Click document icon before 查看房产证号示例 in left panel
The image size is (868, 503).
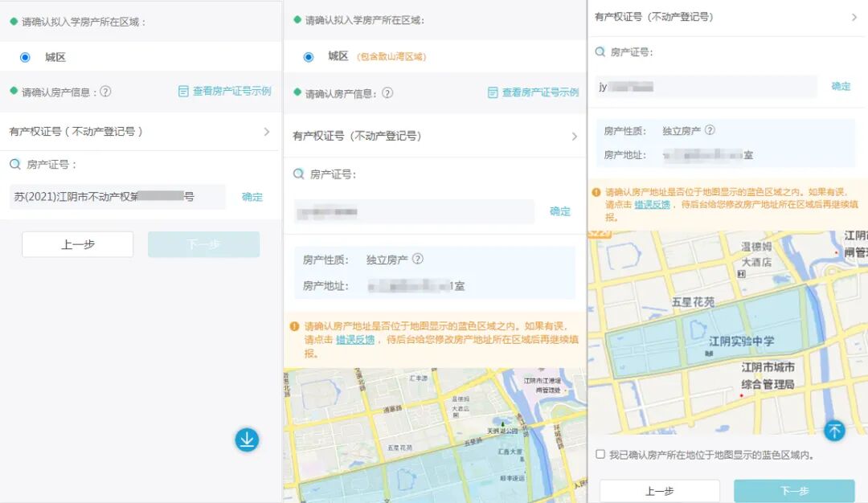pos(183,92)
